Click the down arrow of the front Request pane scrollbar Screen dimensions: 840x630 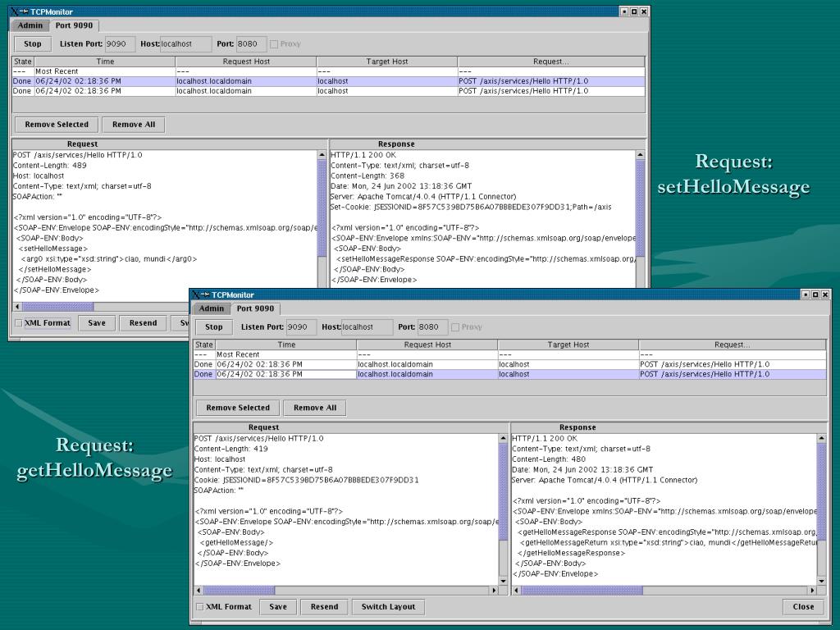point(503,581)
